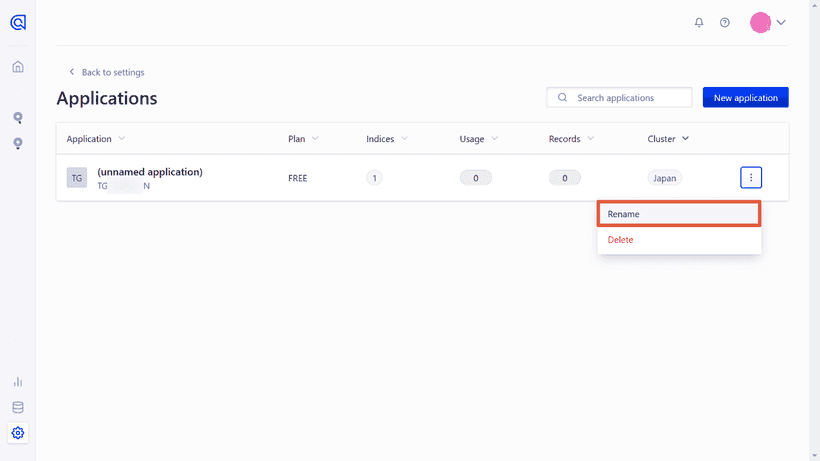Click the back arrow chevron icon

click(x=72, y=72)
